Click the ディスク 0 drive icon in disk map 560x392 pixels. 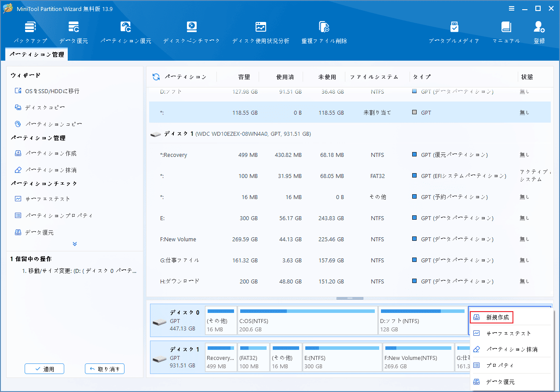click(160, 322)
